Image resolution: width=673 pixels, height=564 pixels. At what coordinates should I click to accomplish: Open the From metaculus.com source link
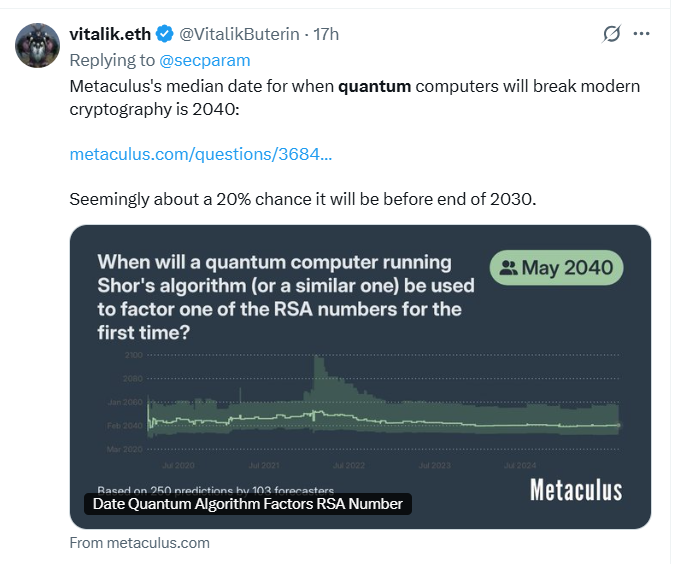139,543
